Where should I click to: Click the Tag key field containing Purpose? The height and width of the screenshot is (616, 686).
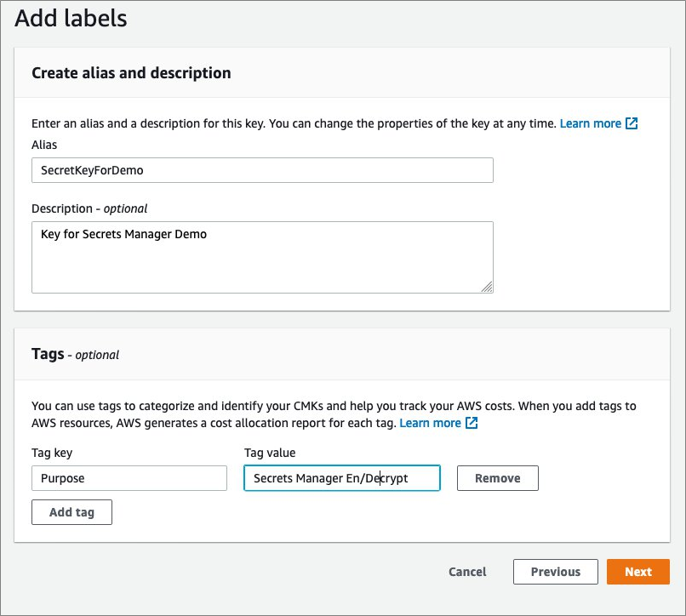(129, 478)
